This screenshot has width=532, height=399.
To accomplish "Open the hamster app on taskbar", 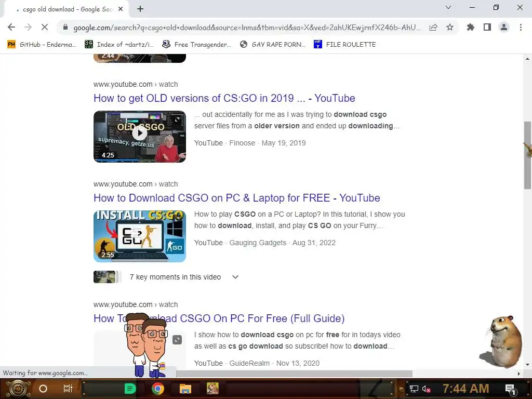I will click(x=212, y=389).
